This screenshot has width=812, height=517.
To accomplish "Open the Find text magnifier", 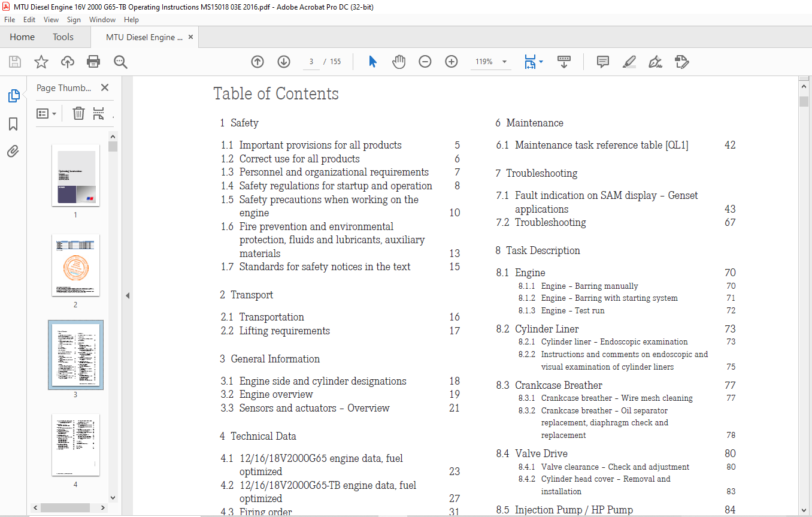I will click(121, 62).
